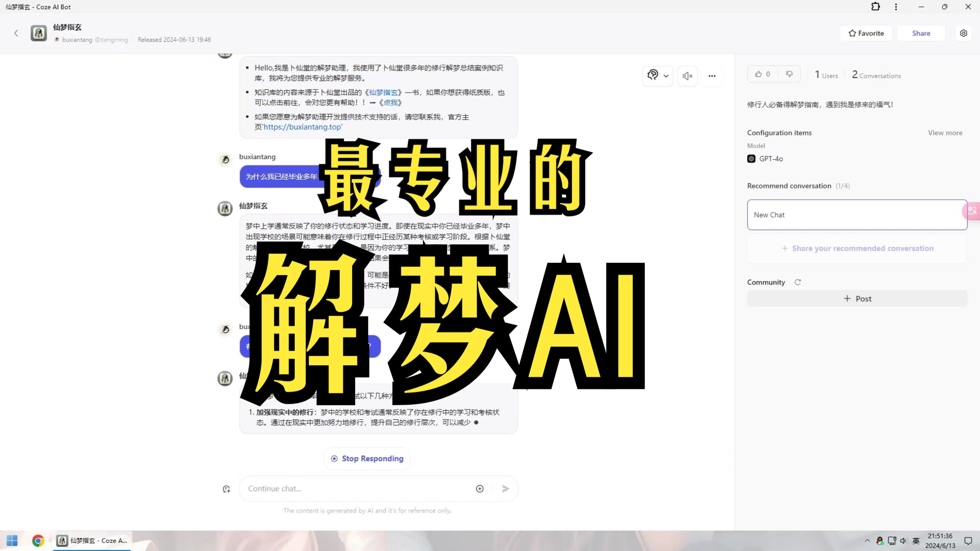Viewport: 980px width, 551px height.
Task: Click View more configuration items
Action: (x=946, y=132)
